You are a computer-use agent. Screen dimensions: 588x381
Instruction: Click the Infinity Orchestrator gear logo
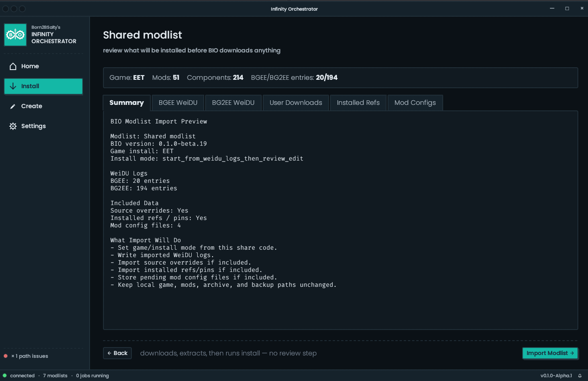pyautogui.click(x=15, y=35)
